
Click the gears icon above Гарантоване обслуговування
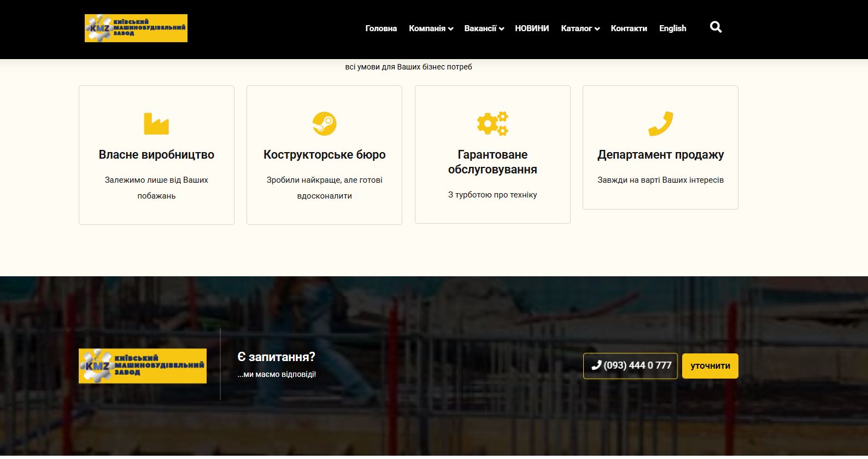pos(492,124)
